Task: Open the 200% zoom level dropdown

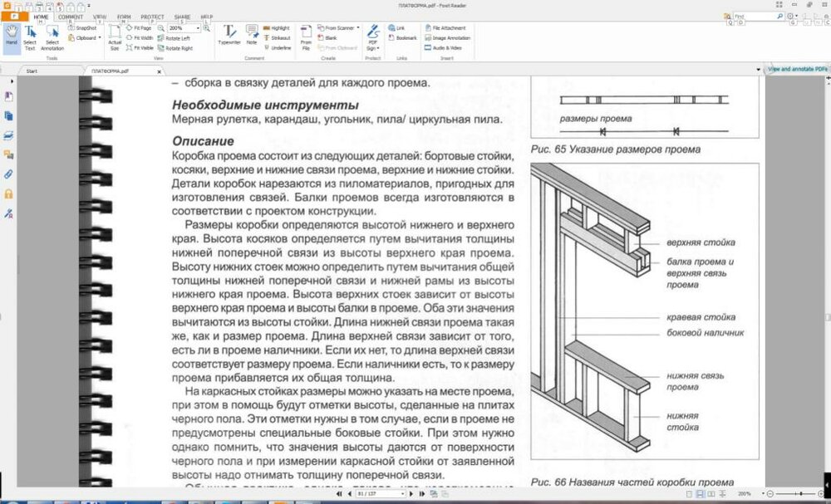Action: click(190, 27)
